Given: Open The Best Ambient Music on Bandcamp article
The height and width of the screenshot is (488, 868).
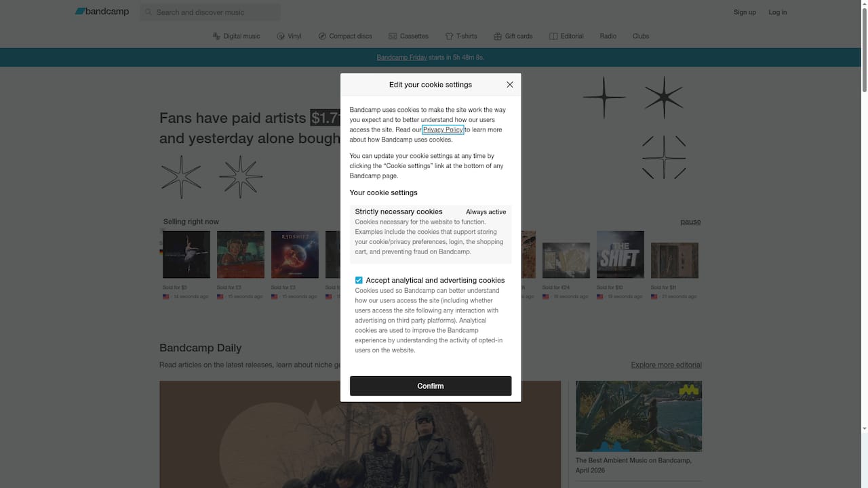Looking at the screenshot, I should pos(633,465).
